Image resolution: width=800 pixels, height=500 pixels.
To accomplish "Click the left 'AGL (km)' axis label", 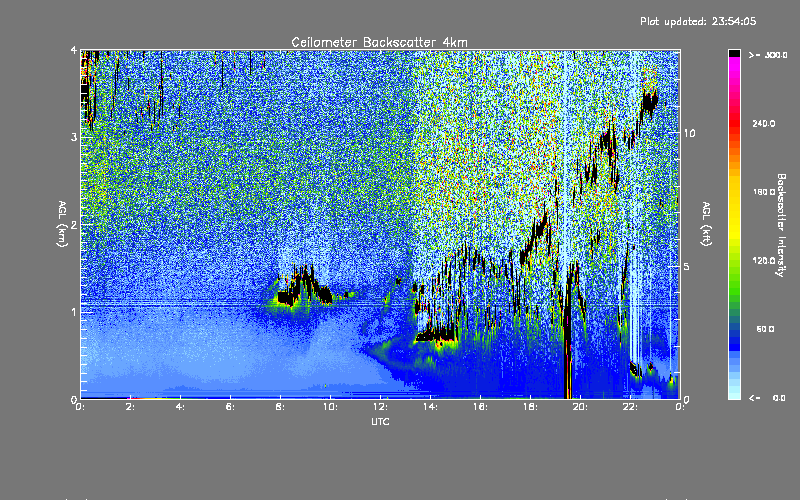I will (x=62, y=224).
